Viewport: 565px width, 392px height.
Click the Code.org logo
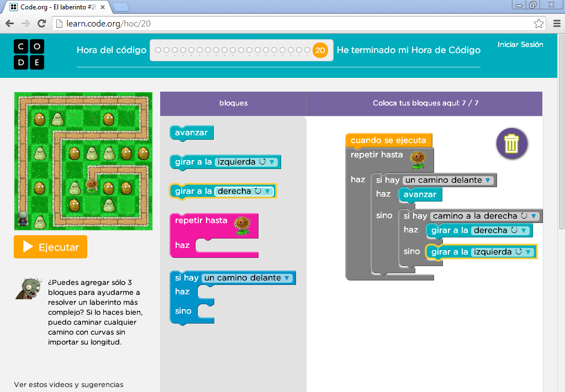tap(29, 55)
